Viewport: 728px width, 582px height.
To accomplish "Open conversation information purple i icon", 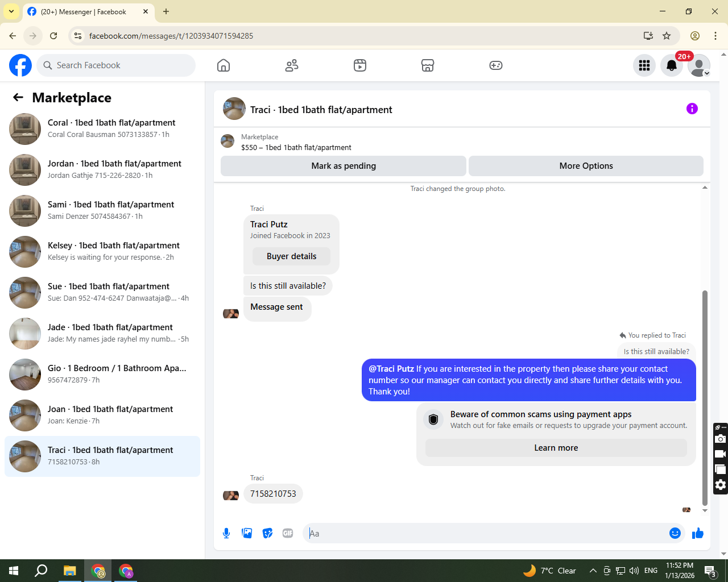I will [692, 109].
